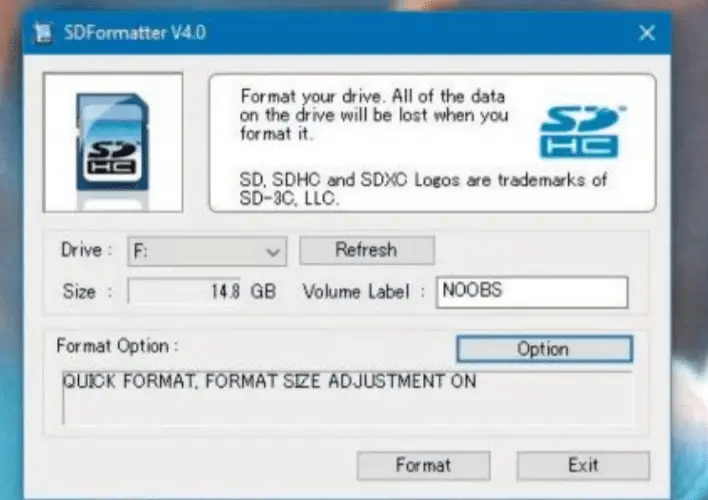
Task: Click the SDFormatter V4.0 title text
Action: (135, 33)
